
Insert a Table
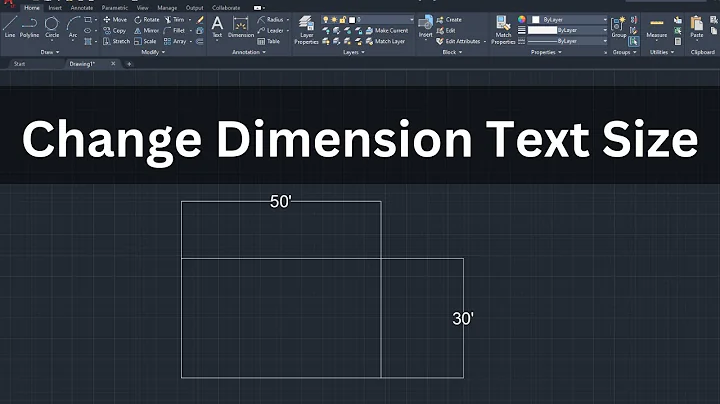pos(269,41)
